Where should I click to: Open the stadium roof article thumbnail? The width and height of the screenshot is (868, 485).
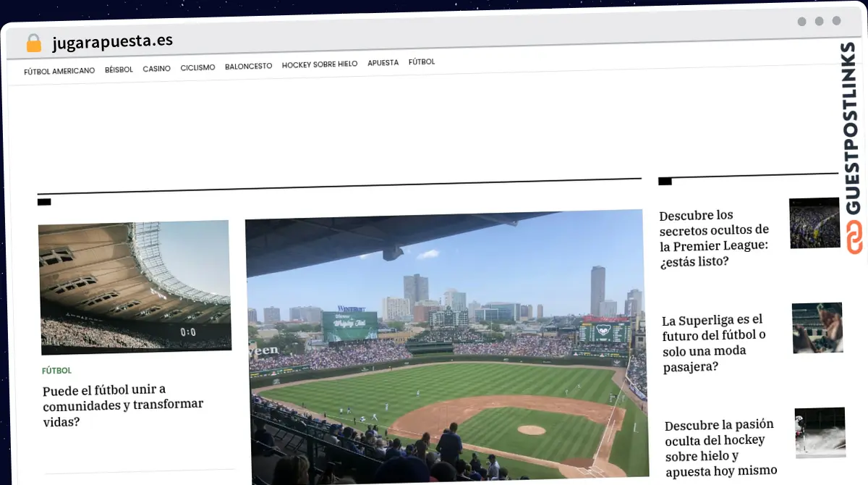[x=135, y=287]
